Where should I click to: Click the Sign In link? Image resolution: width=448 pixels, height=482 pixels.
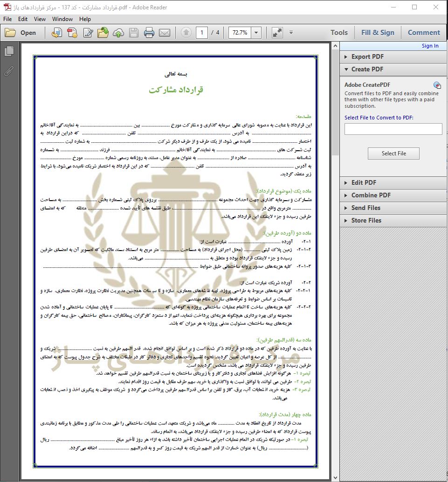(430, 46)
